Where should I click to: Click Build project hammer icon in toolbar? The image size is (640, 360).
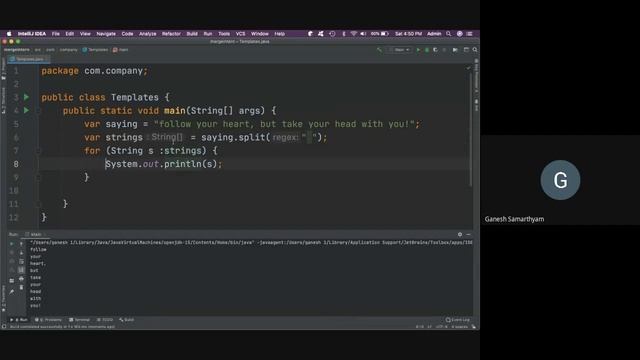pos(379,50)
